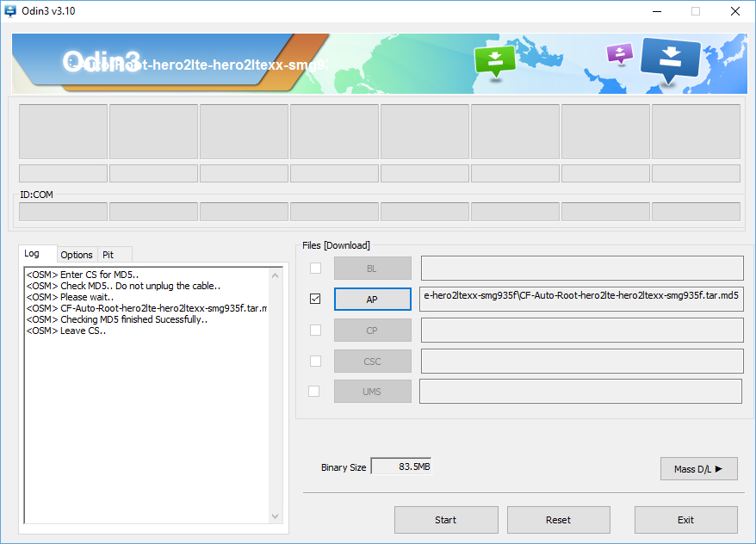Click the Exit button
The width and height of the screenshot is (756, 544).
click(685, 520)
